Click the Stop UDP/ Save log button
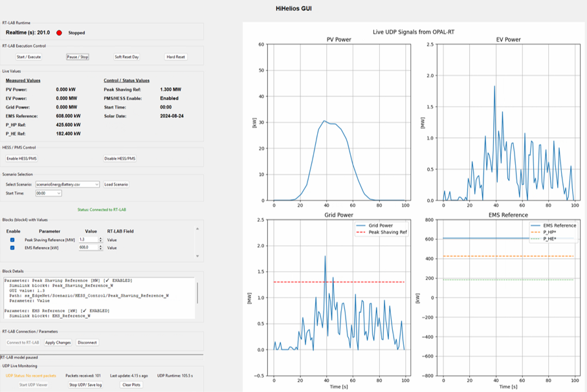The width and height of the screenshot is (587, 392). (85, 385)
